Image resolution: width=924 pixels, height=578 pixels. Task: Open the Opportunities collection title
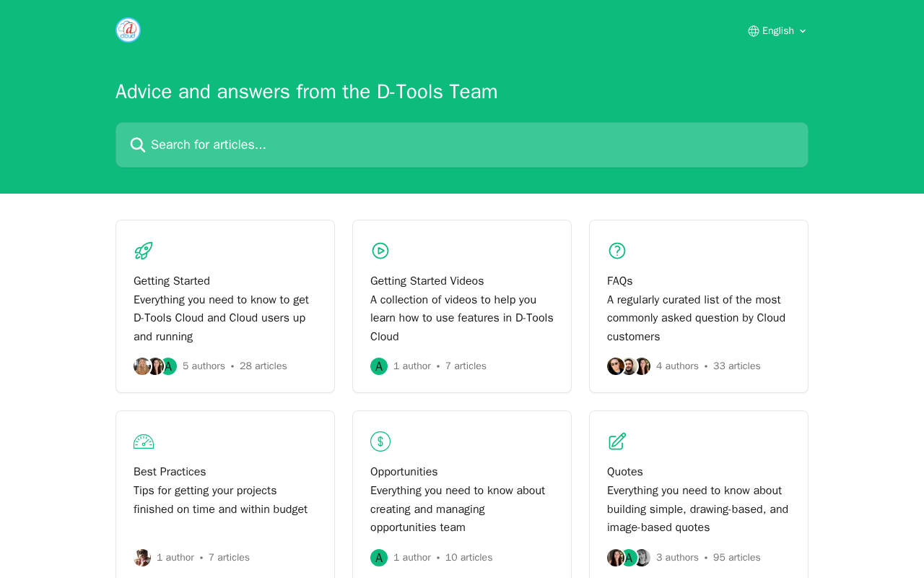tap(404, 472)
